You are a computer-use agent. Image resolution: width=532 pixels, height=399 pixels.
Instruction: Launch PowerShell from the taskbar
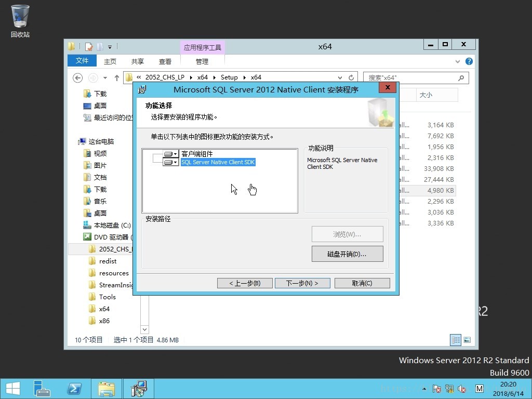point(75,389)
